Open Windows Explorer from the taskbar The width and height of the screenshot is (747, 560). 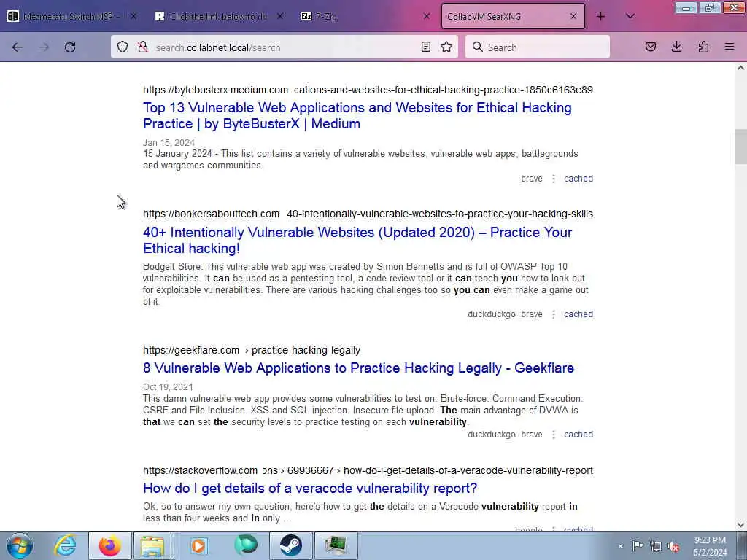[x=152, y=545]
